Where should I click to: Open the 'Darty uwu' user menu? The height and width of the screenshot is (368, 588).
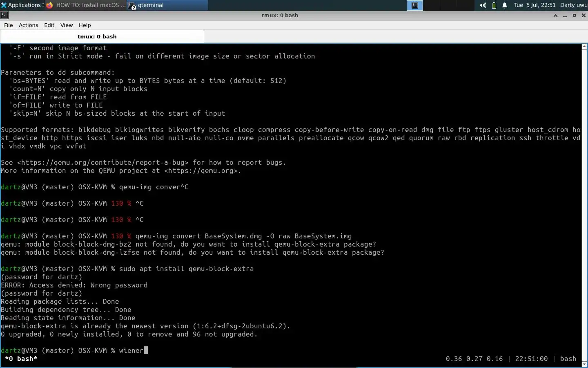[573, 5]
